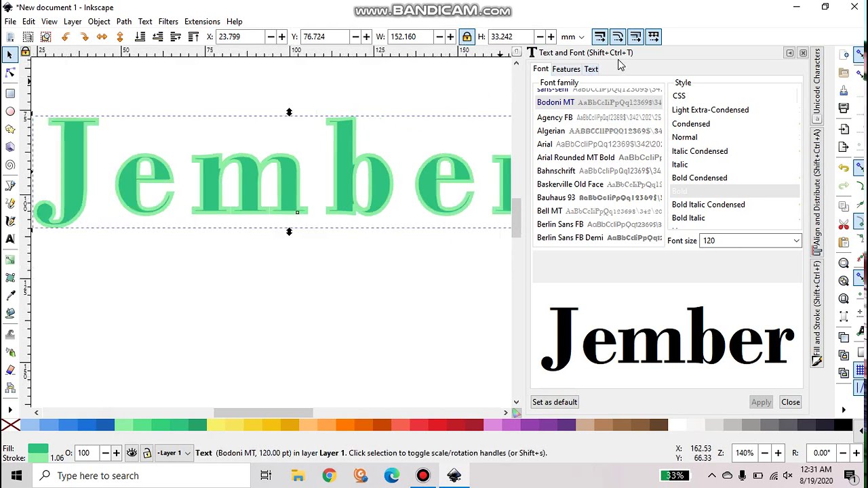Viewport: 868px width, 488px height.
Task: Click the Apply button
Action: [x=761, y=403]
